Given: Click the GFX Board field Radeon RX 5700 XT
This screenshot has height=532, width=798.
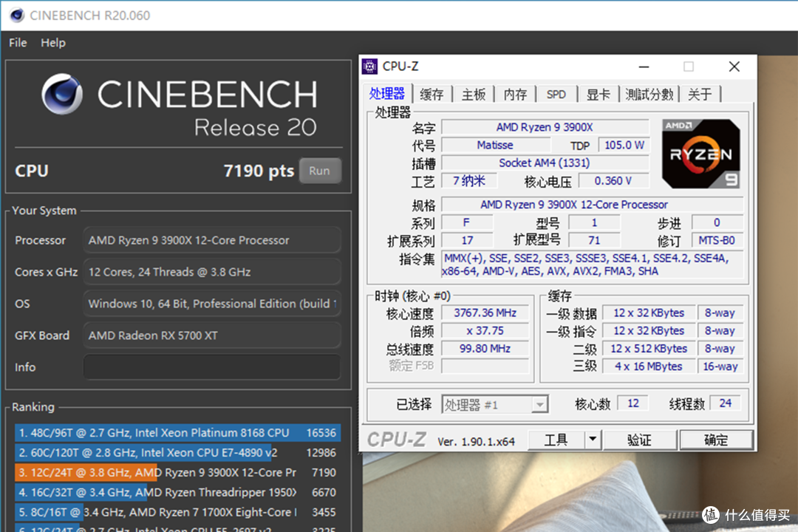Looking at the screenshot, I should point(212,335).
